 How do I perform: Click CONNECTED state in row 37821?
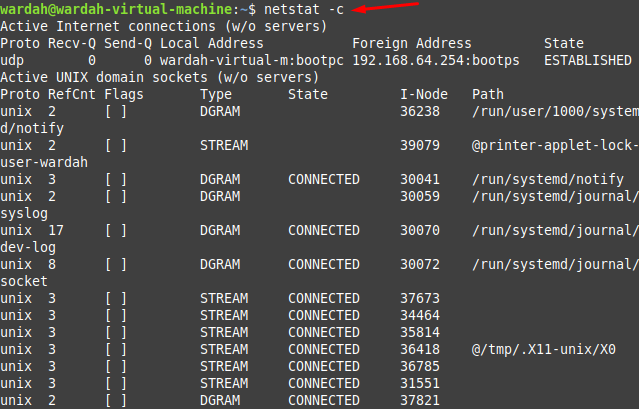pyautogui.click(x=324, y=400)
